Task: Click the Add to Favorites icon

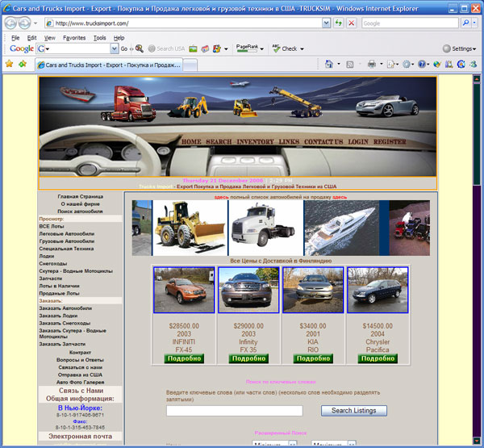Action: 23,63
